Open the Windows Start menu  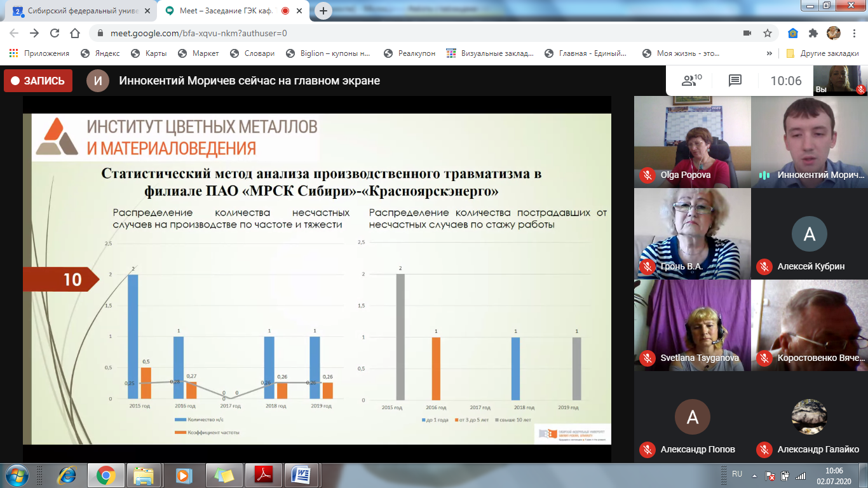pos(16,475)
